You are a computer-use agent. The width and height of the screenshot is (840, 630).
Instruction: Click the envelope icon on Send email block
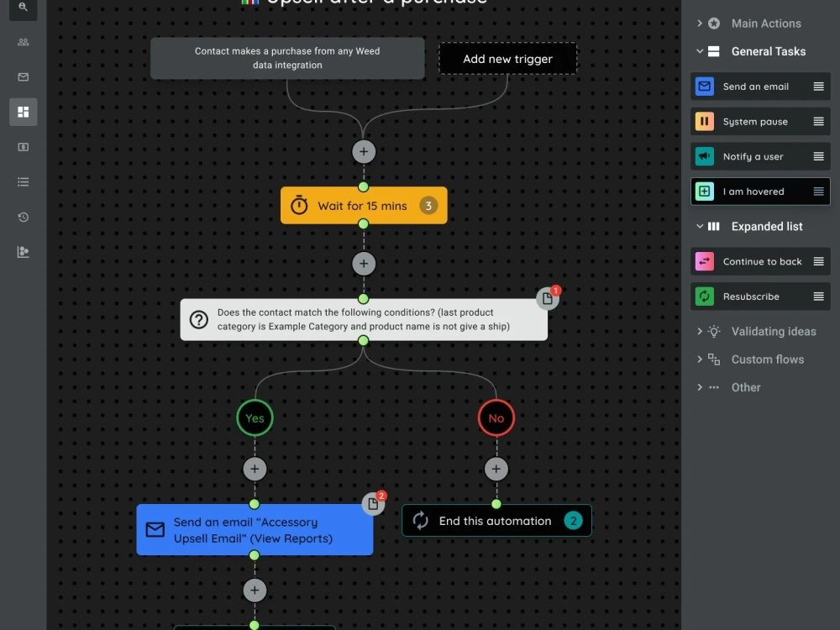click(155, 530)
